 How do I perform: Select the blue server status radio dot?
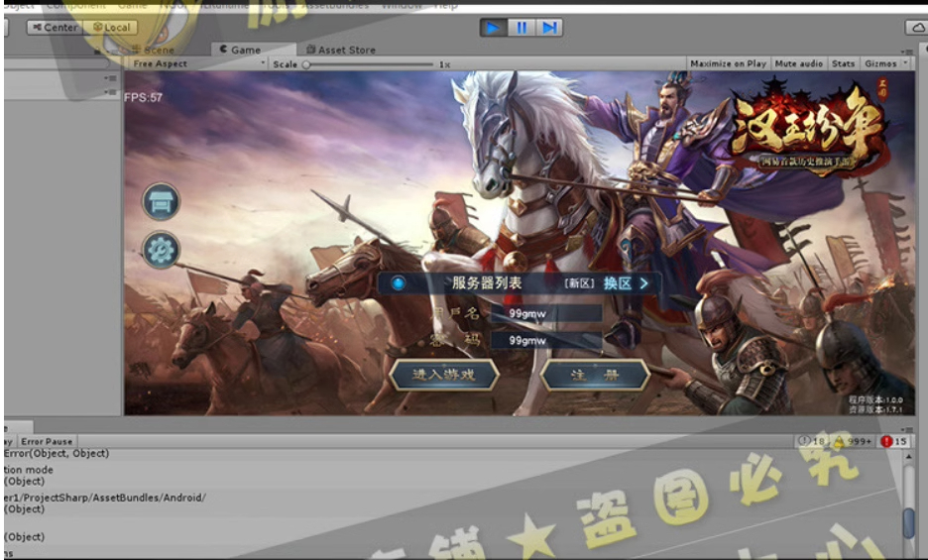(x=399, y=283)
